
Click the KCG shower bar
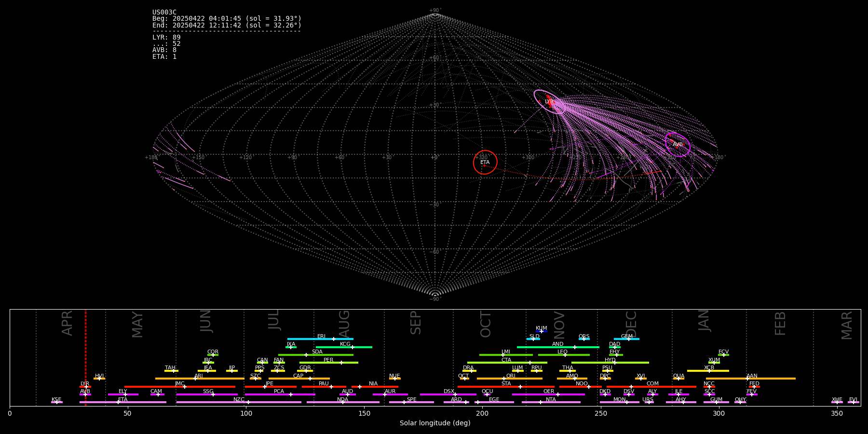[344, 347]
